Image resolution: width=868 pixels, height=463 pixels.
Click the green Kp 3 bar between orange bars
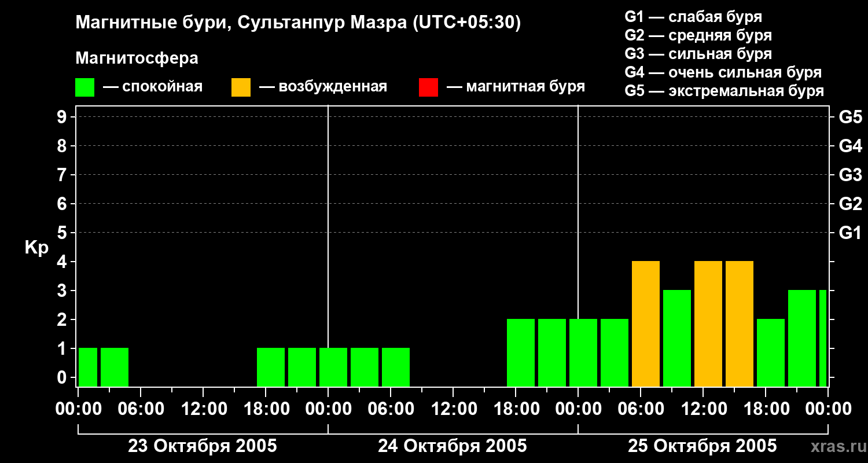pos(677,338)
